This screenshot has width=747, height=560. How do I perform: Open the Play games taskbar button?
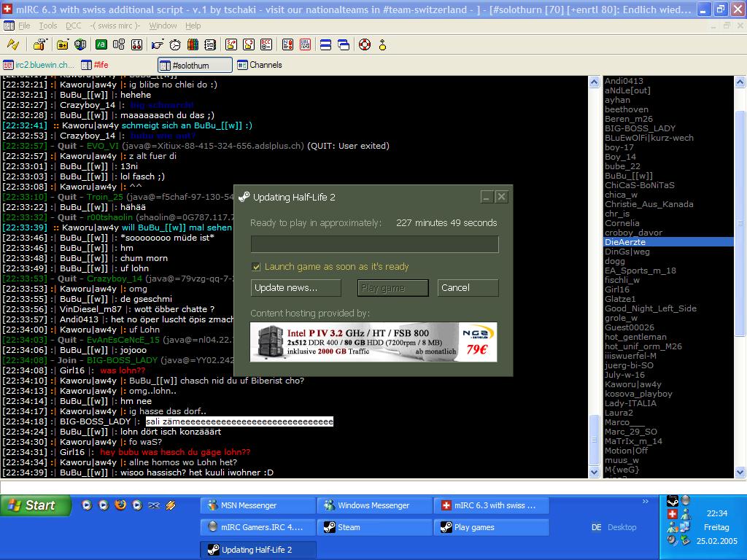click(492, 527)
